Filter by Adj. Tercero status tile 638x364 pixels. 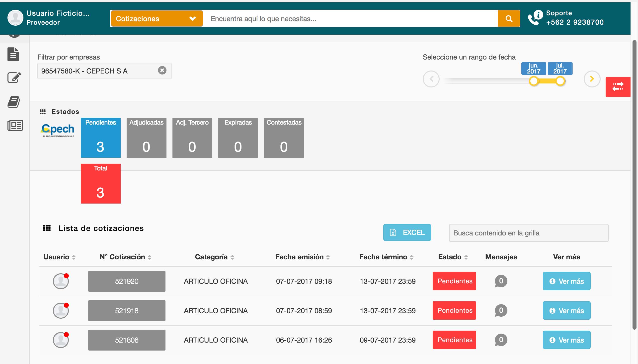192,138
